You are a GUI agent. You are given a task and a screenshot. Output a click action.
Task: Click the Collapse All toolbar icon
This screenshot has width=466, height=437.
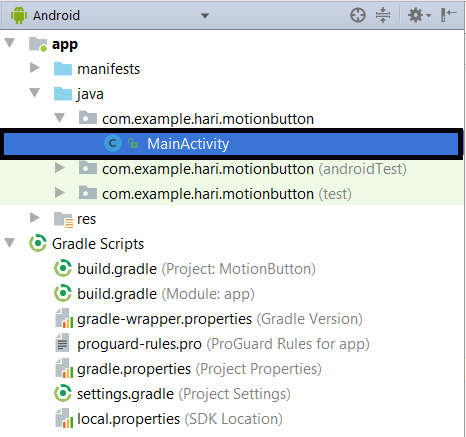pos(383,15)
